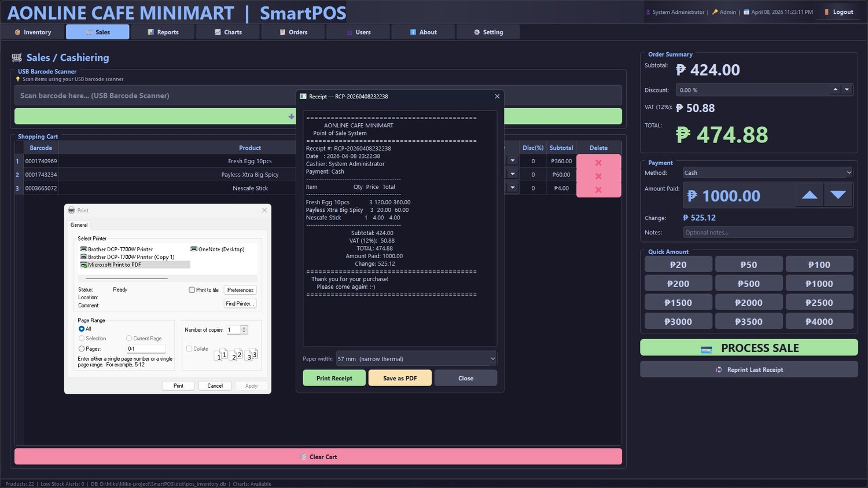Choose the ₱4000 quick amount
The width and height of the screenshot is (868, 488).
pos(819,321)
